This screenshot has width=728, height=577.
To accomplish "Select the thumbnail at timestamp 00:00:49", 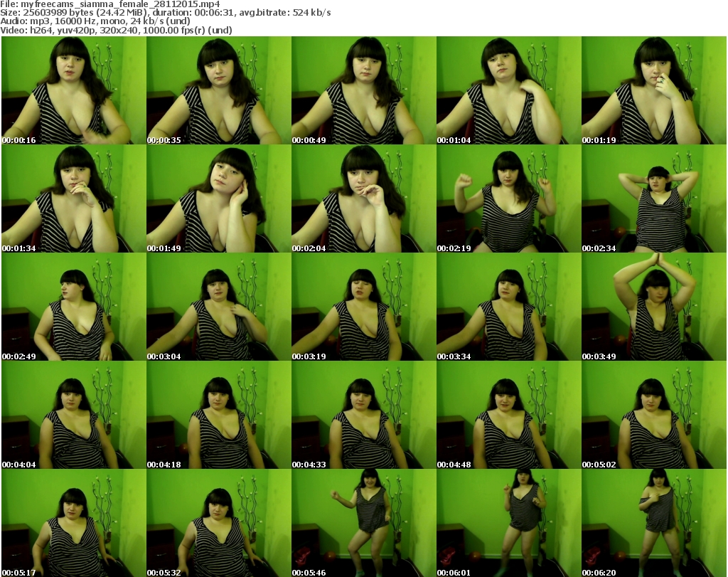I will (363, 90).
